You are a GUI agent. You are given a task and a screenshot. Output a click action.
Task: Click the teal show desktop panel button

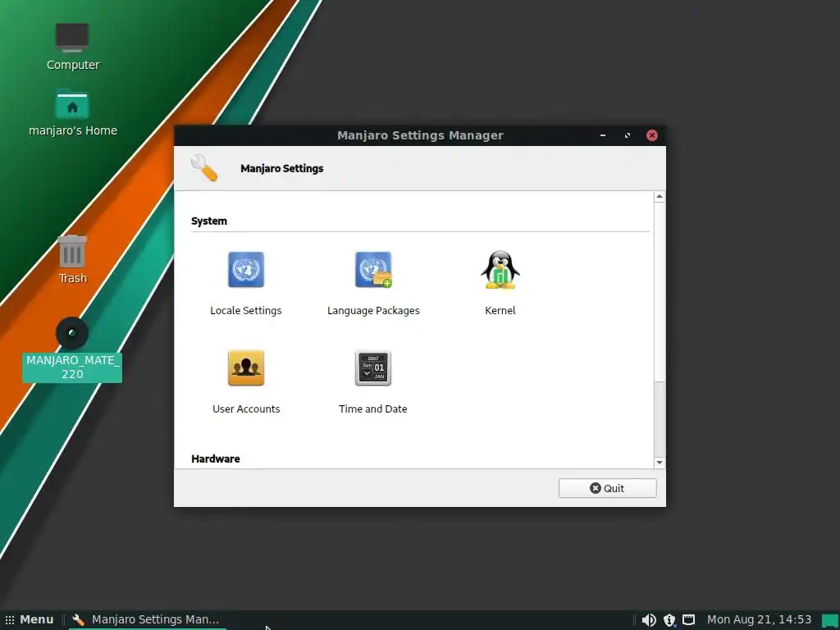(x=830, y=620)
